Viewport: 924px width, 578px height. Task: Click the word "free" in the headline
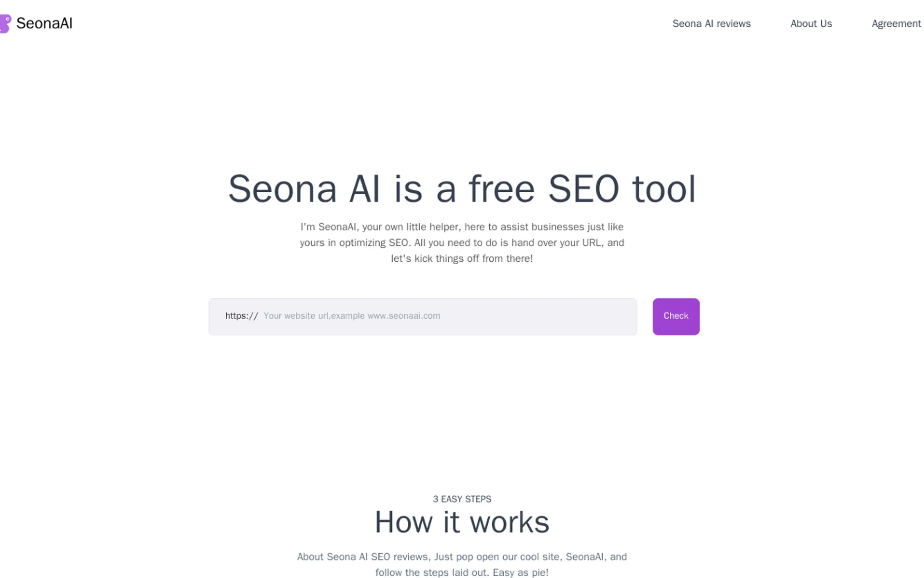click(x=502, y=189)
